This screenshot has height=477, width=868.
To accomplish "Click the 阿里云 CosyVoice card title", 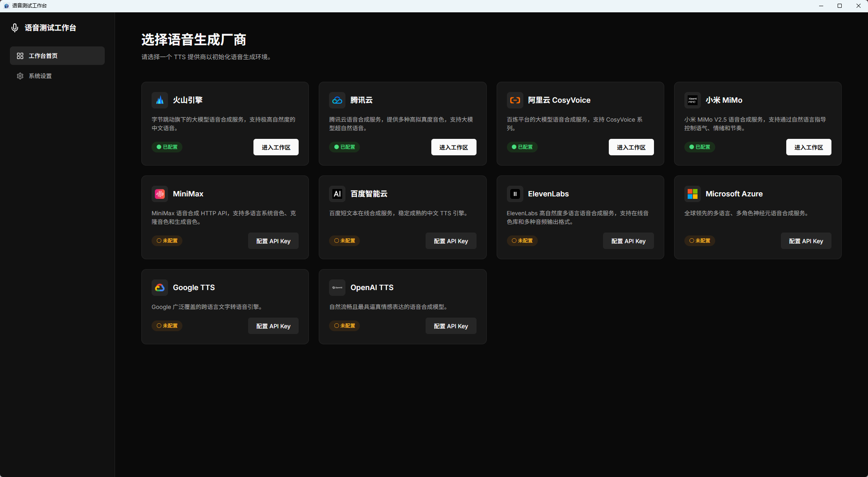I will (x=559, y=100).
